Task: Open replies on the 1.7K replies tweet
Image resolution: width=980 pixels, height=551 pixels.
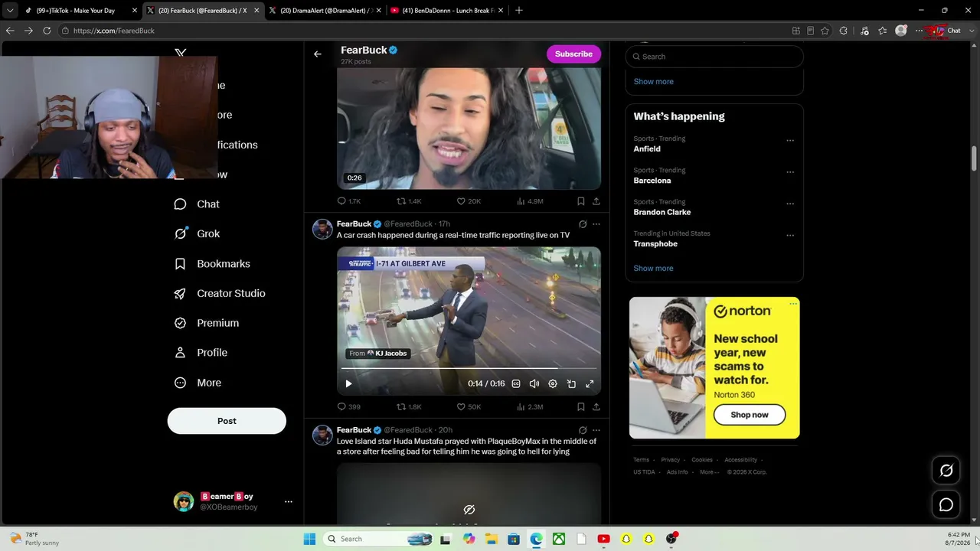Action: click(x=349, y=201)
